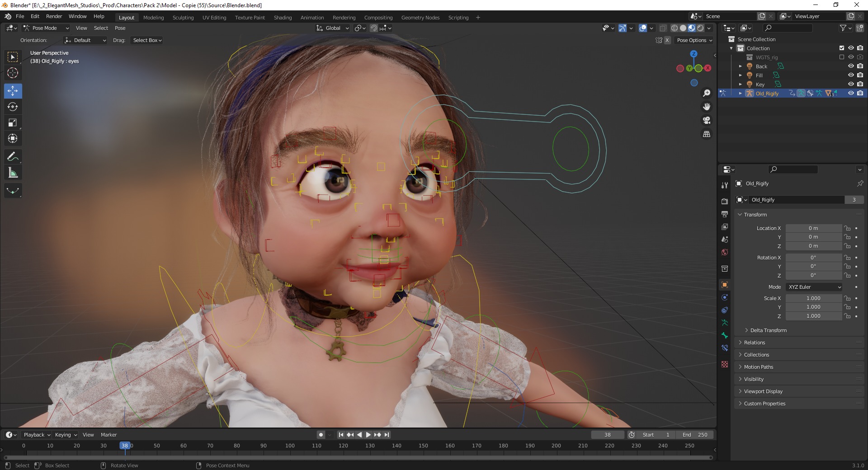The width and height of the screenshot is (868, 470).
Task: Open the Scene properties tab
Action: pos(725,239)
